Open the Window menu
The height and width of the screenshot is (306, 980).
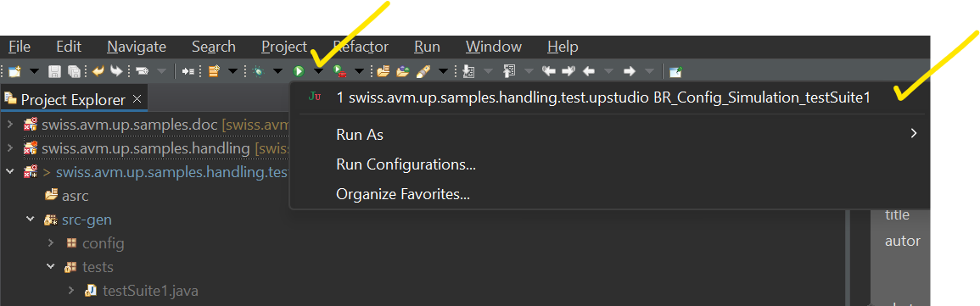(494, 47)
